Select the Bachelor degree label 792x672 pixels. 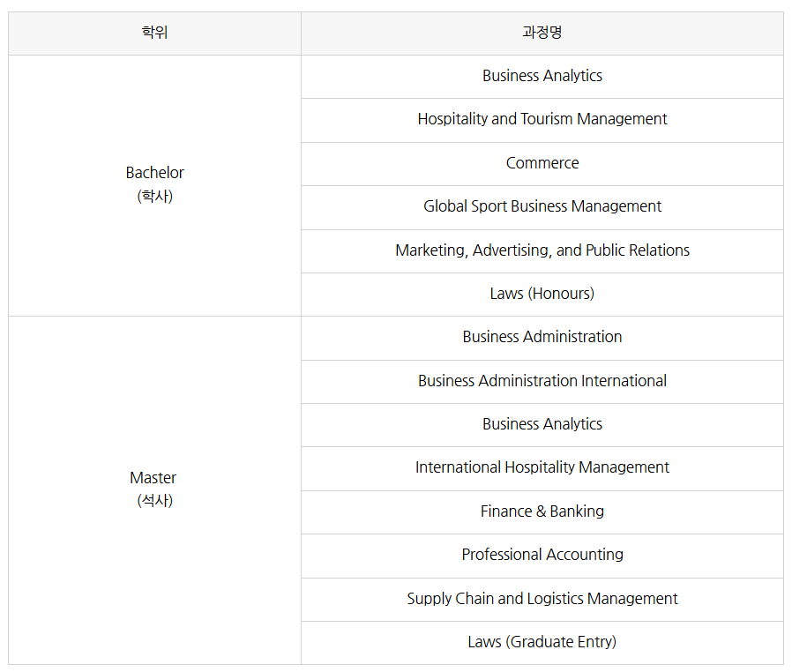[x=154, y=173]
